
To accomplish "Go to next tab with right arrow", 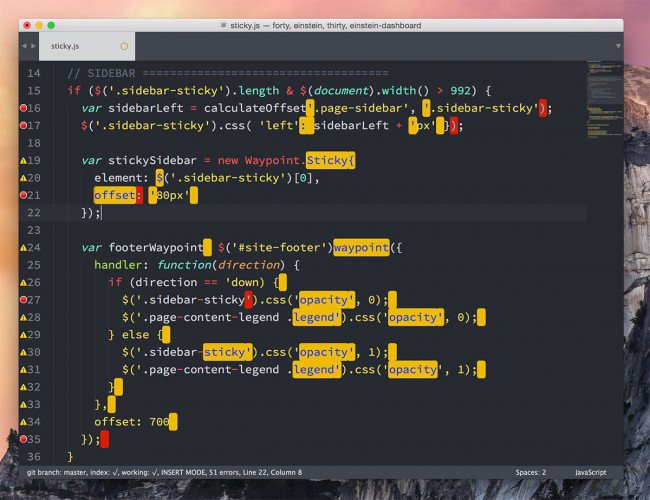I will (x=33, y=46).
